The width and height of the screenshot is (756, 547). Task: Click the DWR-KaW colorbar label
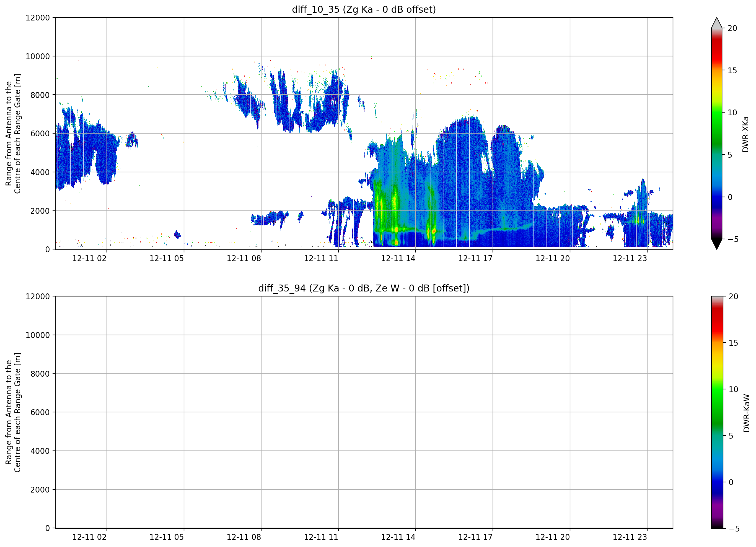[746, 413]
